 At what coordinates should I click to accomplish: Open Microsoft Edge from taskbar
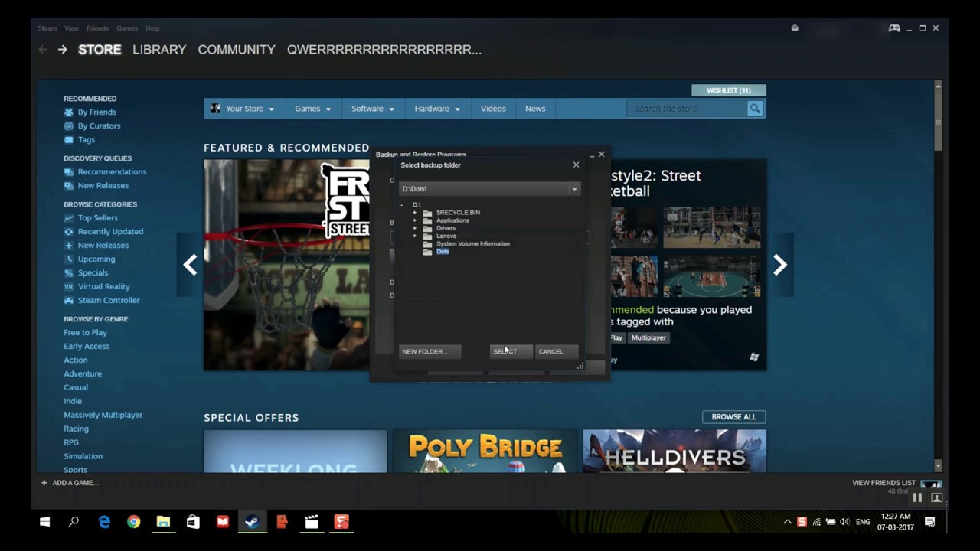click(104, 522)
